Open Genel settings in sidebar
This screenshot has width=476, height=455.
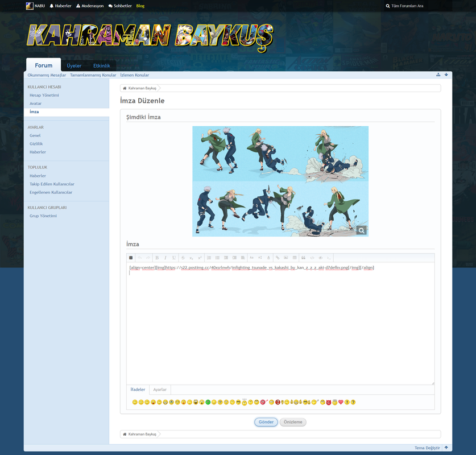click(x=35, y=135)
